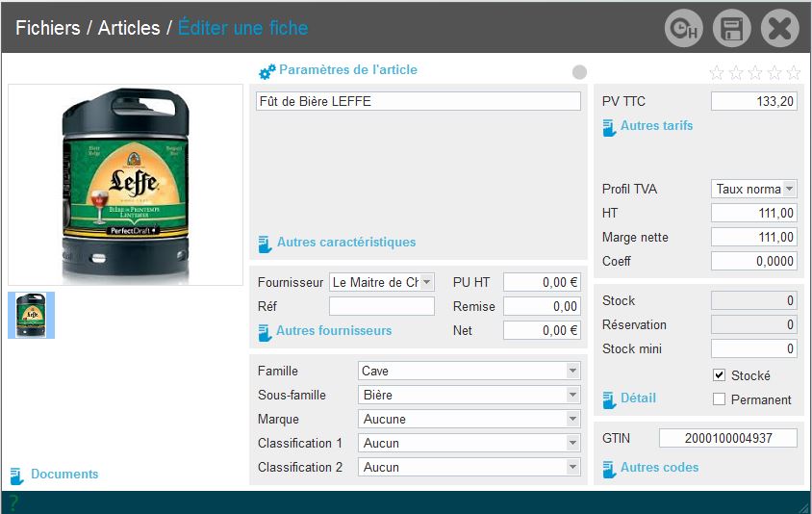Click the Coeff field
The image size is (812, 514).
(x=753, y=261)
